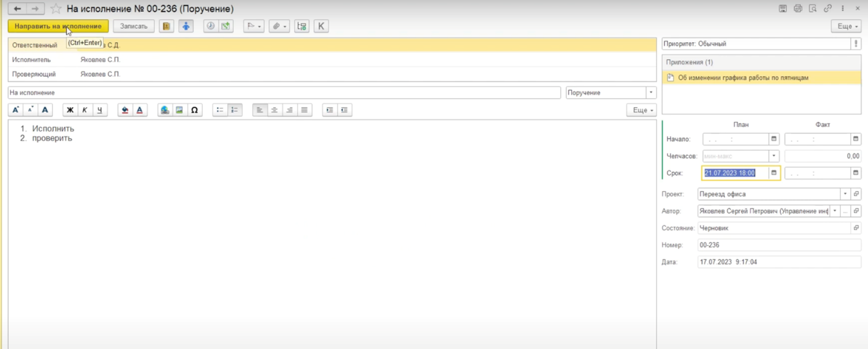Go forward with the right arrow button

pyautogui.click(x=35, y=9)
